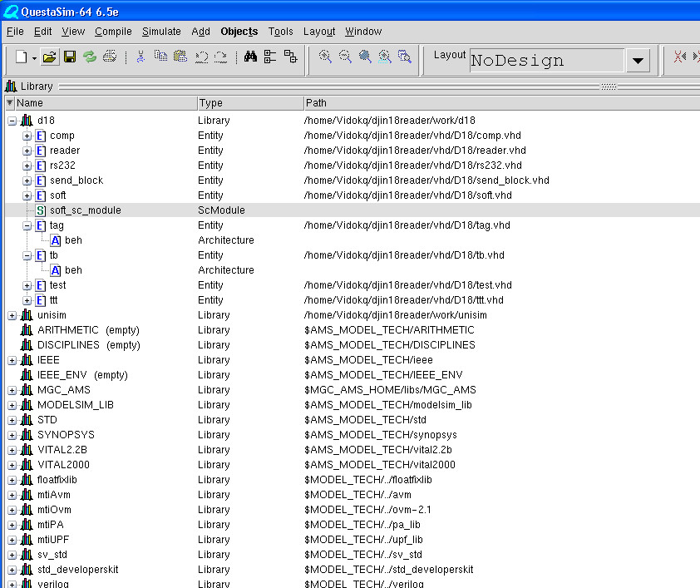Open the Edit menu
Viewport: 700px width, 588px height.
(x=43, y=32)
